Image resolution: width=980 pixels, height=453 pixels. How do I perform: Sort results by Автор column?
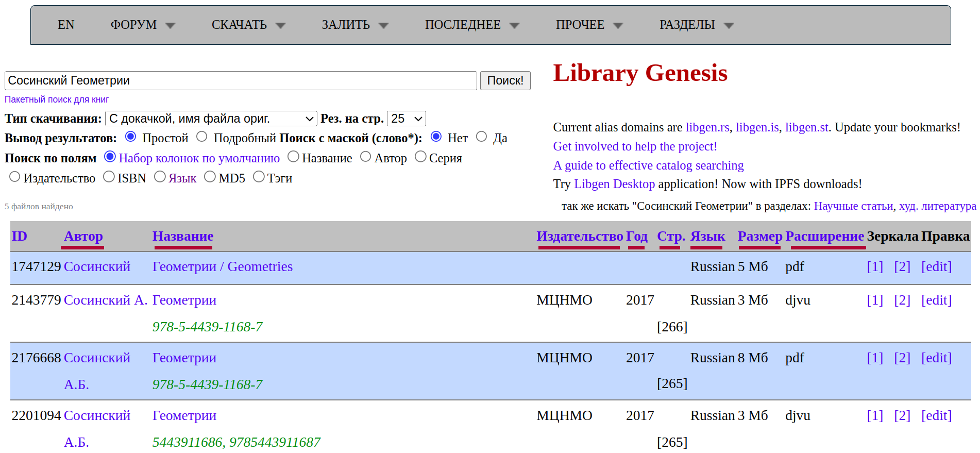[83, 236]
